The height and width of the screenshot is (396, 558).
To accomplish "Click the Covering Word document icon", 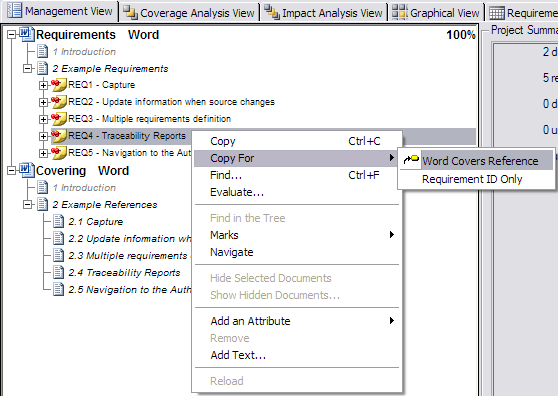I will tap(26, 170).
